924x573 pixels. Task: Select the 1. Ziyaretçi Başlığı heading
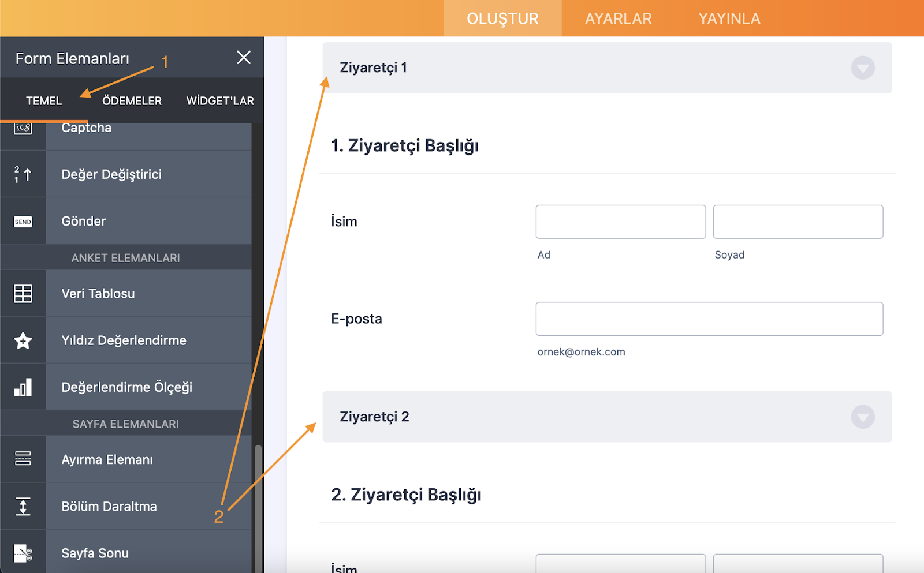coord(405,145)
